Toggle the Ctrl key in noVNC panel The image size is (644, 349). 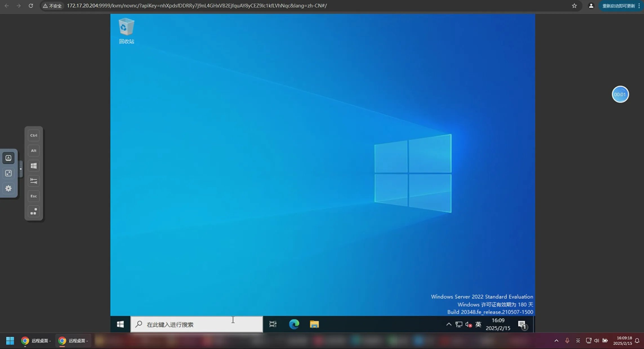[x=34, y=135]
